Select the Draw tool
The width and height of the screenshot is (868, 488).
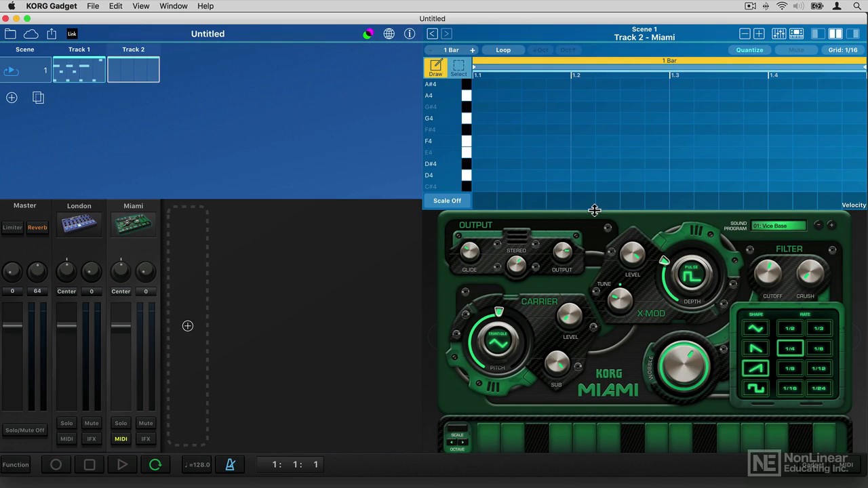pos(435,67)
